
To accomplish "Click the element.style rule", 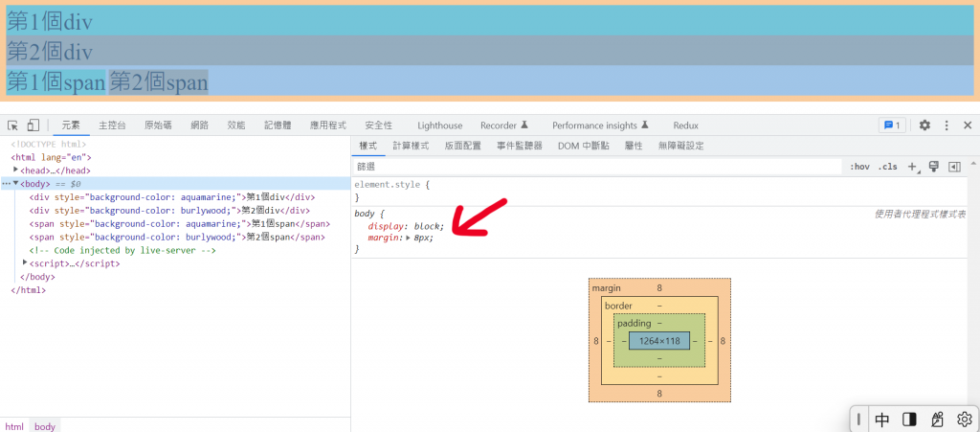I will pyautogui.click(x=391, y=185).
